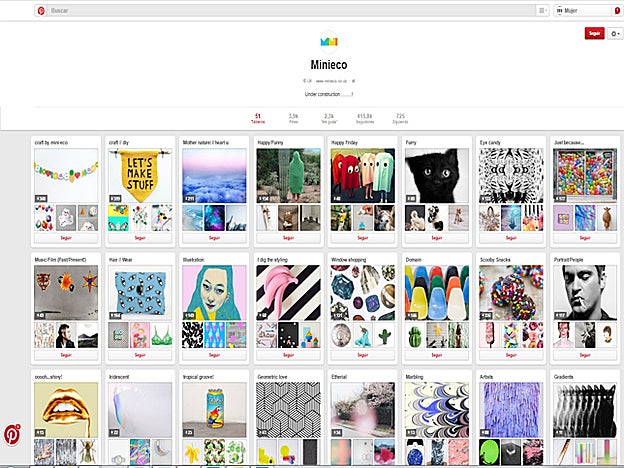Follow the craft / diy board
This screenshot has width=624, height=468.
[140, 238]
